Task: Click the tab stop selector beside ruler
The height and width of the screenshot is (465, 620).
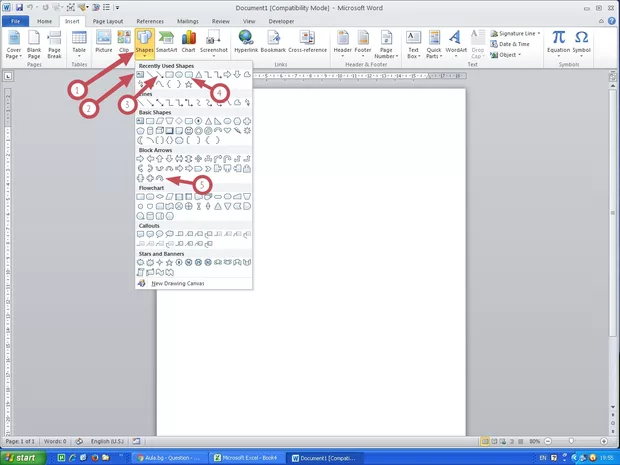Action: [8, 76]
